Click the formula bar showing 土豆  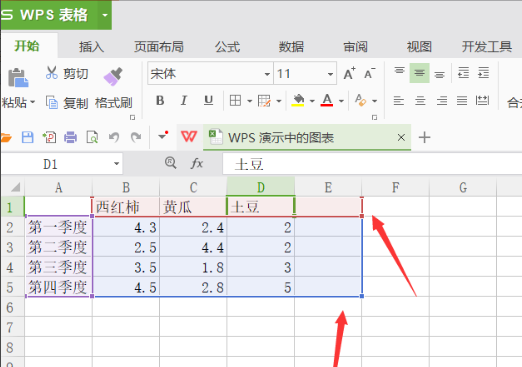pyautogui.click(x=372, y=164)
